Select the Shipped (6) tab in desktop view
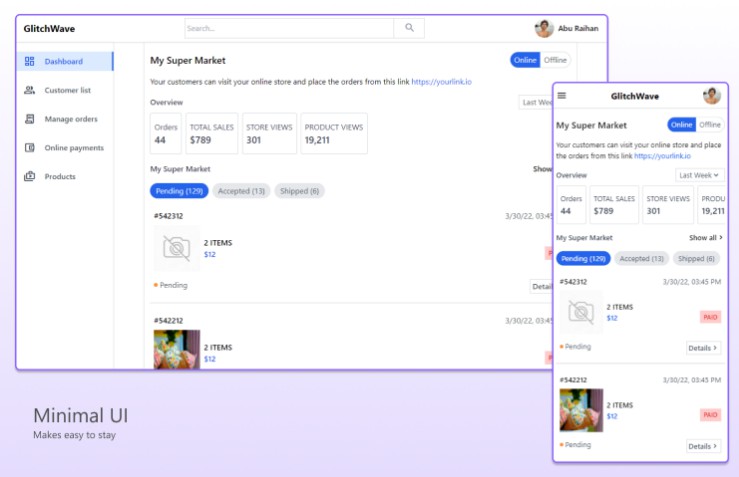 pos(300,191)
